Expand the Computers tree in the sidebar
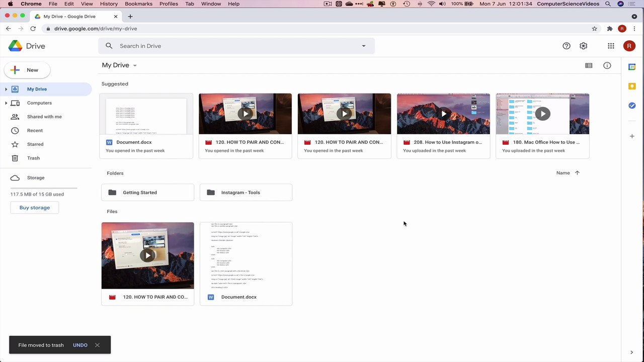This screenshot has height=362, width=644. (6, 103)
